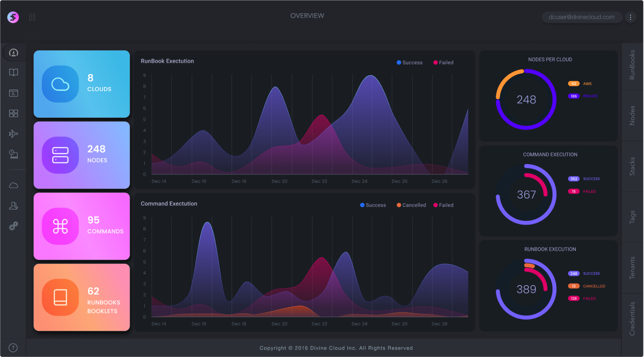
Task: Open the dashboard gauge icon in sidebar
Action: pyautogui.click(x=13, y=53)
